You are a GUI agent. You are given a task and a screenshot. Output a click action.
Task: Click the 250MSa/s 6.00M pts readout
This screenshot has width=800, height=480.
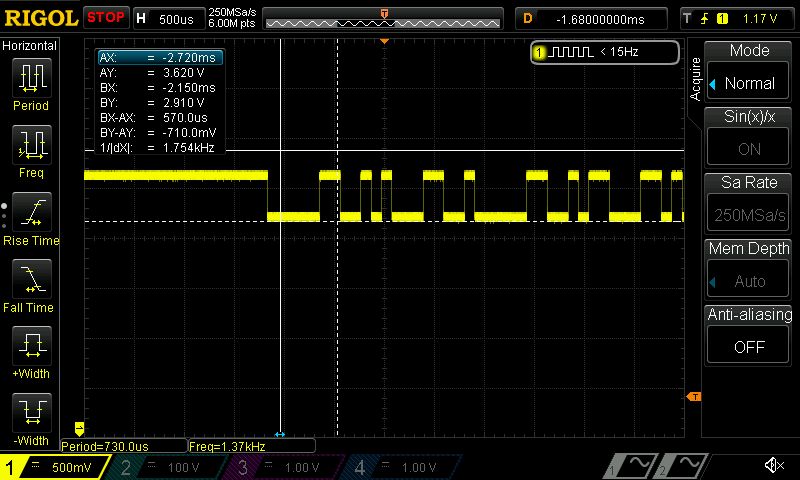232,18
